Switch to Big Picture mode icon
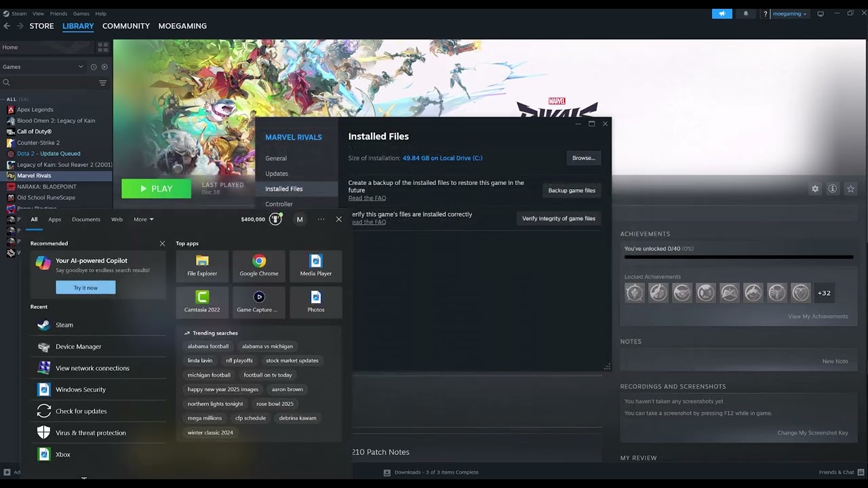This screenshot has height=488, width=868. pos(821,14)
